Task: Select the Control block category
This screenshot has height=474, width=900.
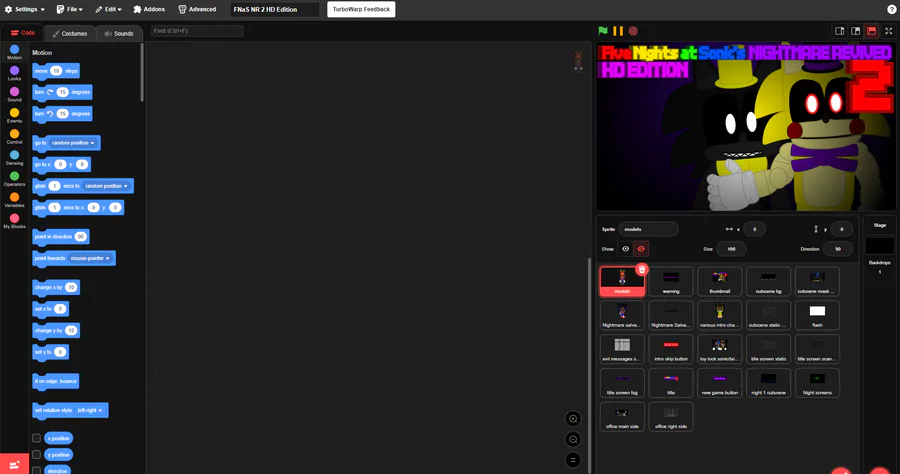Action: pyautogui.click(x=14, y=137)
